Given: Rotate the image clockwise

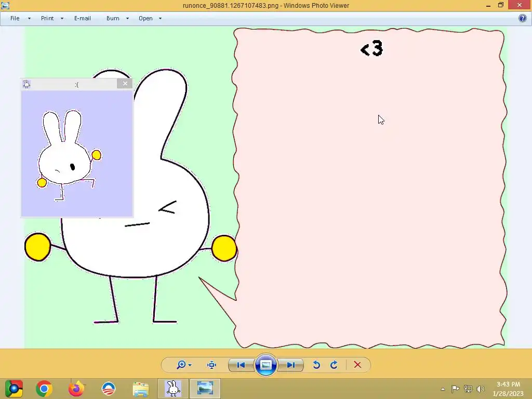Looking at the screenshot, I should 334,365.
